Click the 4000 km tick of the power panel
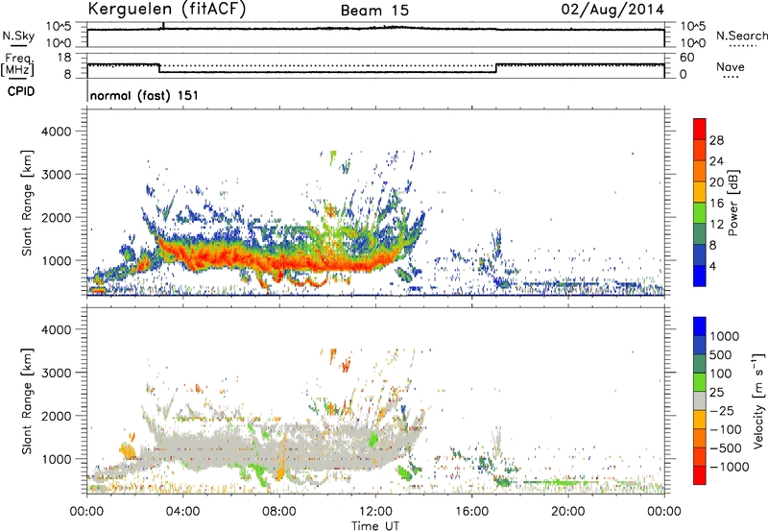The image size is (768, 532). [57, 132]
